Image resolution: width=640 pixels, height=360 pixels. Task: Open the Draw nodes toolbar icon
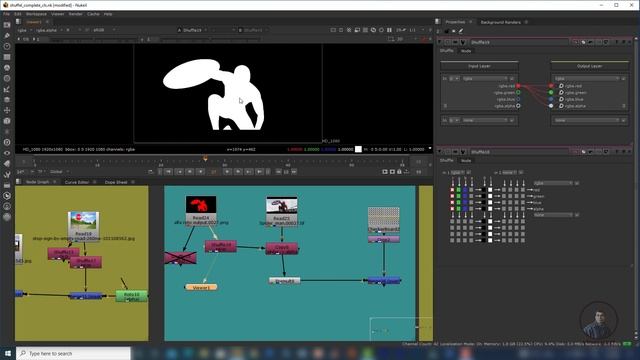click(x=7, y=36)
